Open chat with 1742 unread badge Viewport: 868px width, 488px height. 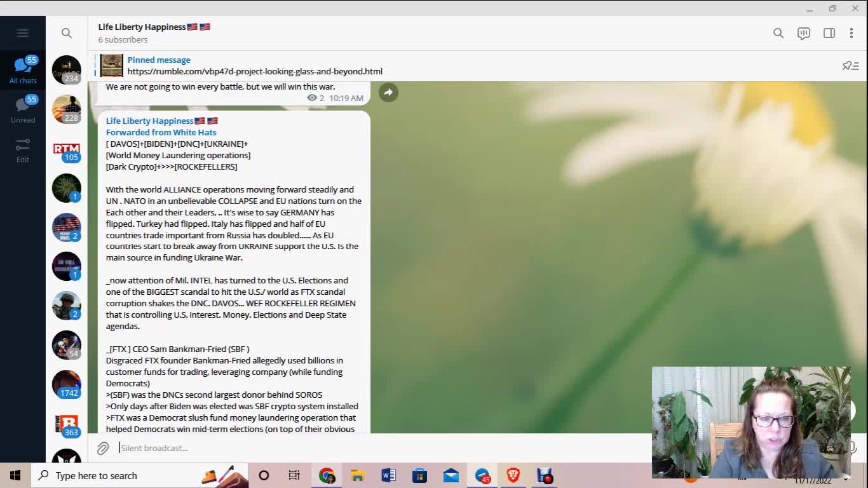67,385
